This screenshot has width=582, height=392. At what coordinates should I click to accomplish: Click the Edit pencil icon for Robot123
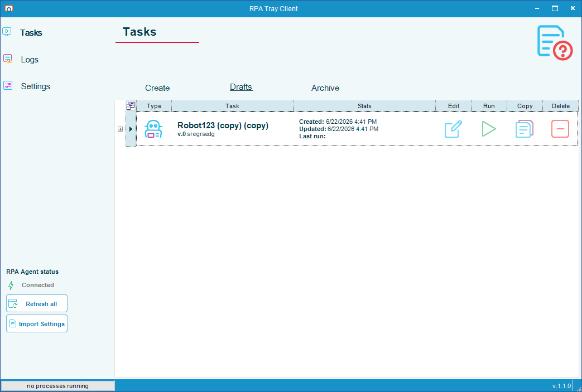tap(453, 129)
